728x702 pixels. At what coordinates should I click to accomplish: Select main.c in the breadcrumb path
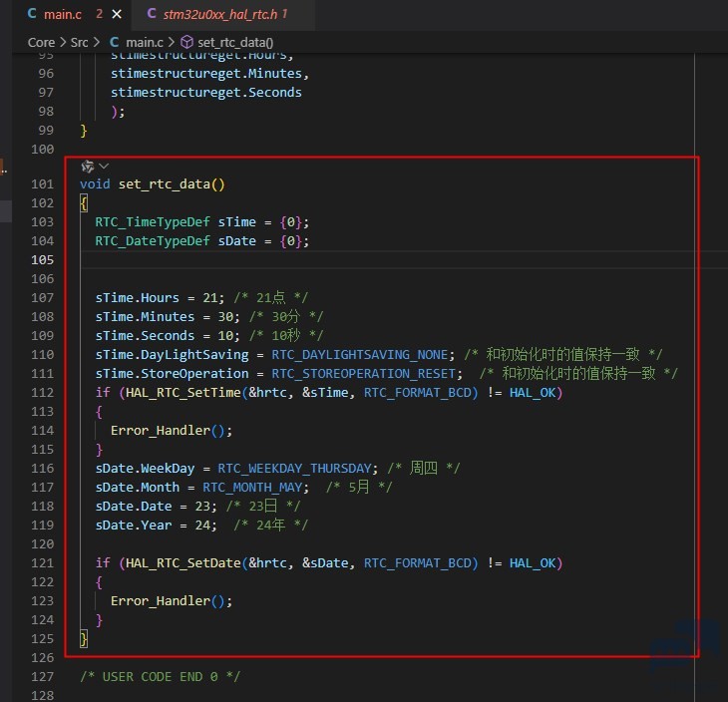click(x=145, y=42)
